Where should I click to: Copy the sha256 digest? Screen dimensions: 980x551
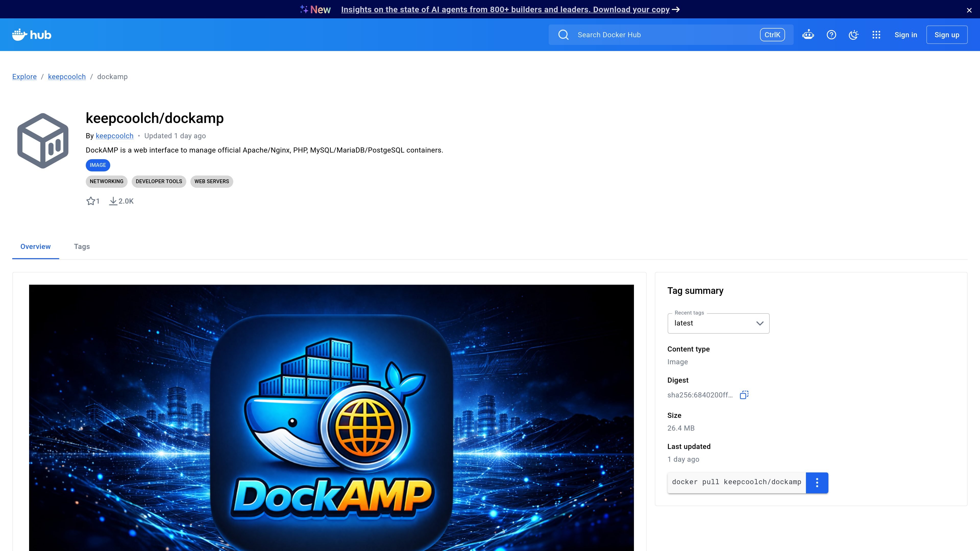click(744, 395)
